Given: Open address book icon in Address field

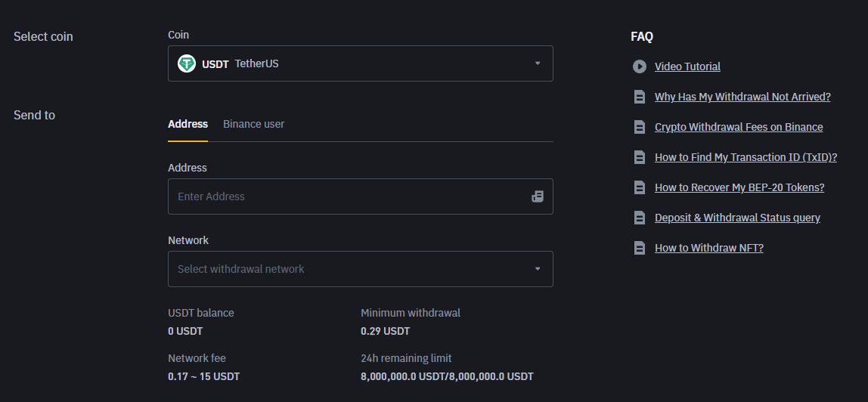Looking at the screenshot, I should coord(537,196).
